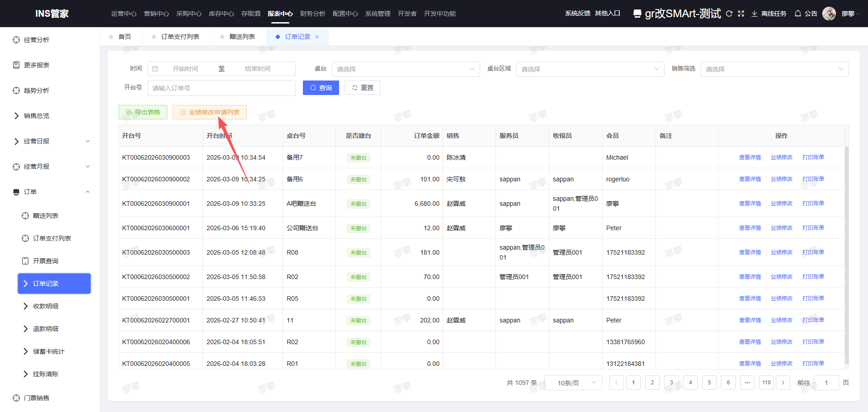Click the 查询 search button
This screenshot has height=412, width=868.
click(321, 88)
